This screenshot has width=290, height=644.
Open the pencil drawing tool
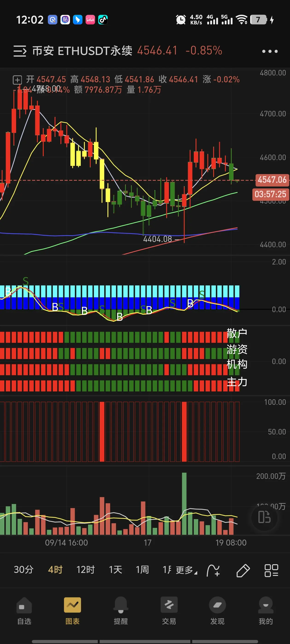(243, 570)
